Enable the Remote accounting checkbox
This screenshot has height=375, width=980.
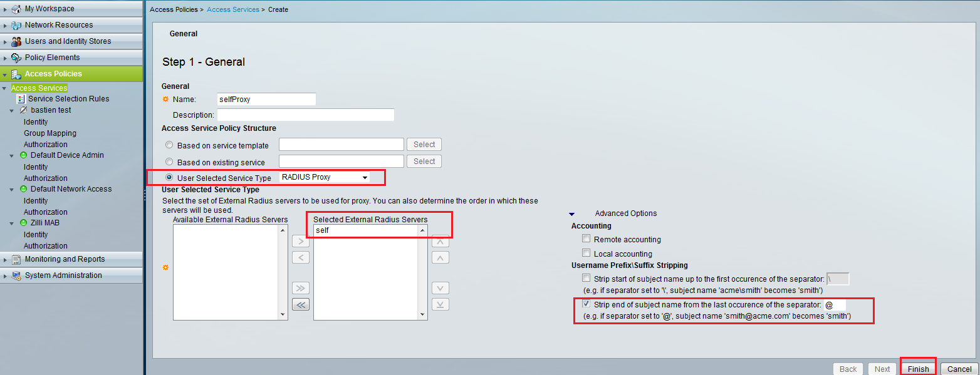click(x=586, y=239)
